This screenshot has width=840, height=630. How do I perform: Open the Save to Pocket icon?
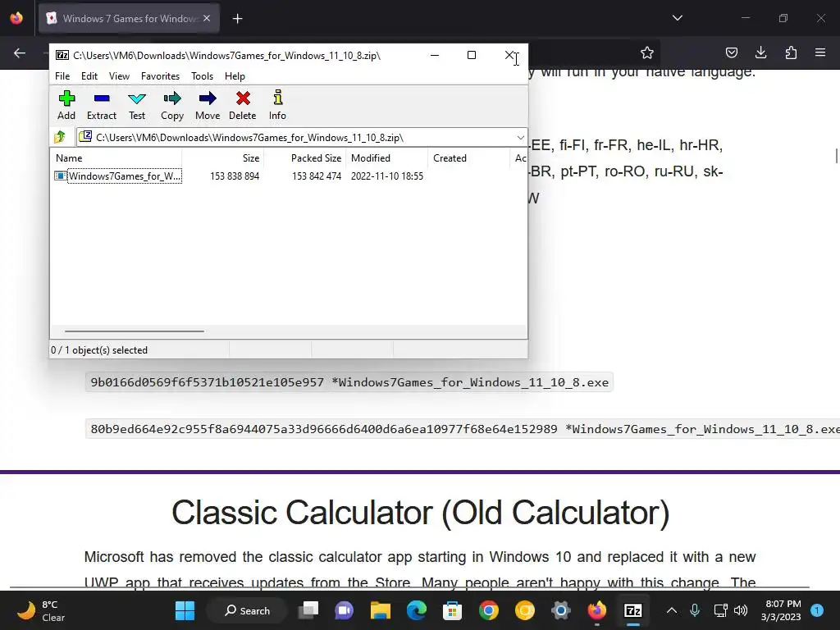coord(731,52)
